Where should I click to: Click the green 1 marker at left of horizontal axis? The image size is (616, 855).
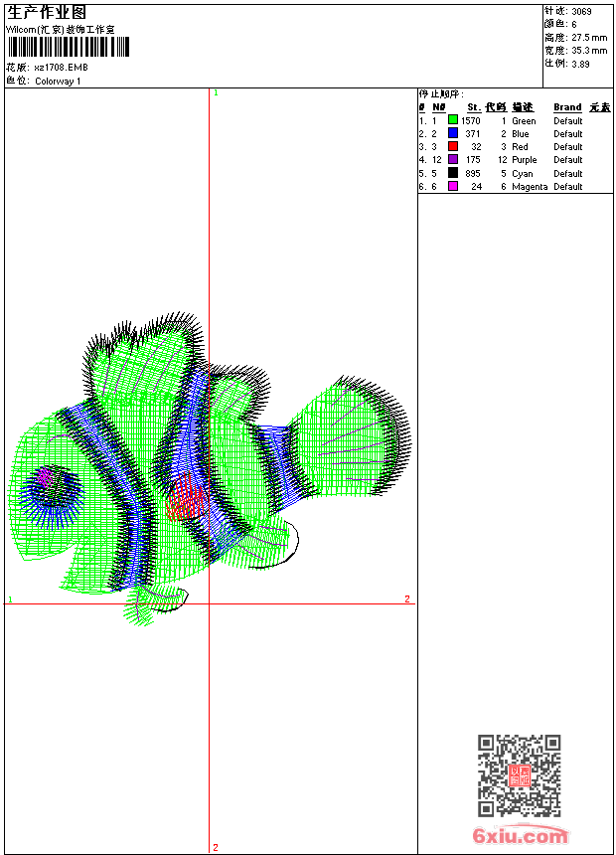coord(10,599)
